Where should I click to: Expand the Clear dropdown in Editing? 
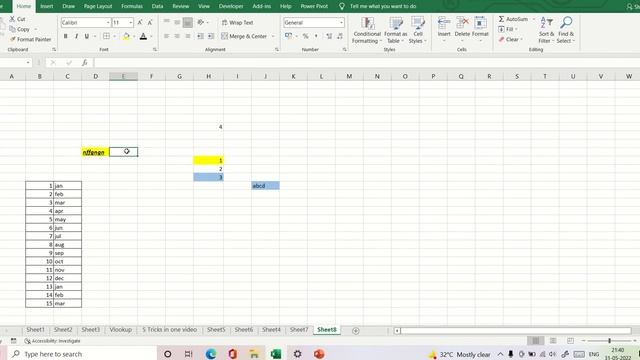pos(521,40)
